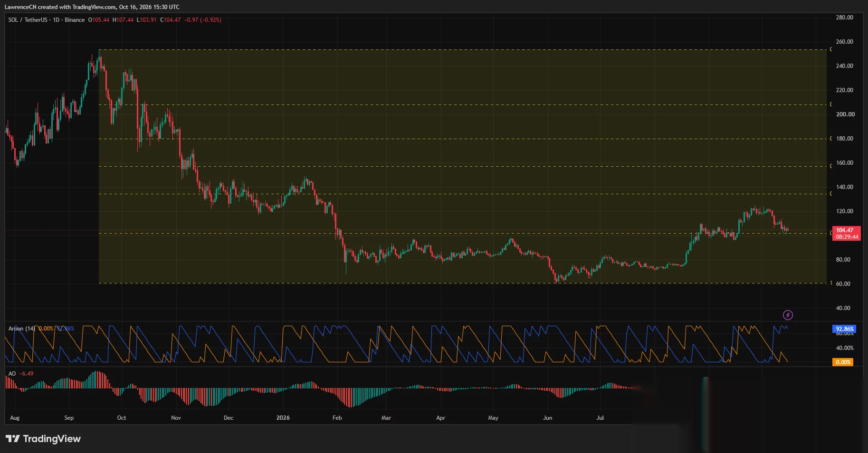Click the 260.00 price axis label

pos(844,42)
